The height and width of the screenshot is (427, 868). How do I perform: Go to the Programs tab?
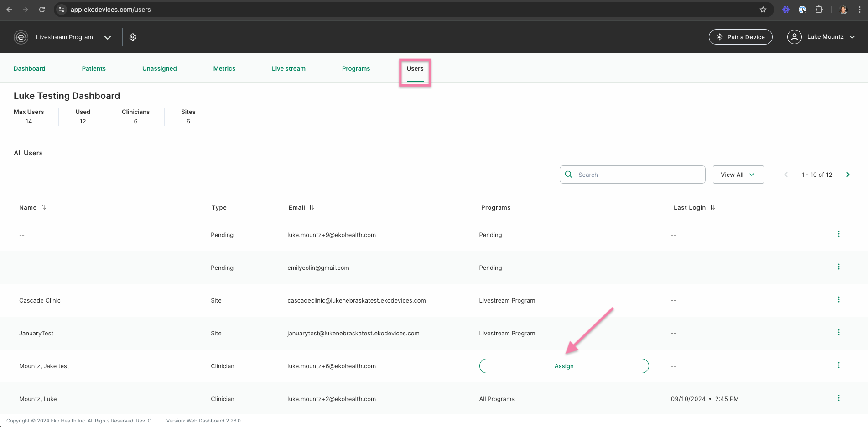(x=356, y=68)
